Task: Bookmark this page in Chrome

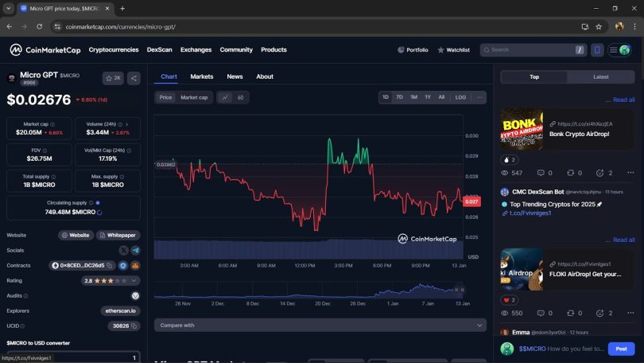Action: (599, 27)
